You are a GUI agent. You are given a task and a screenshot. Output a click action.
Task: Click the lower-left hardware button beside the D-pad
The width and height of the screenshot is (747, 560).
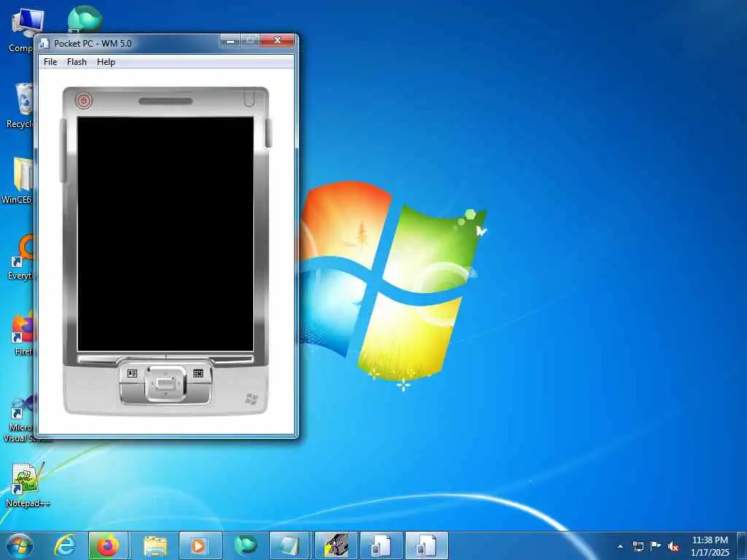133,393
